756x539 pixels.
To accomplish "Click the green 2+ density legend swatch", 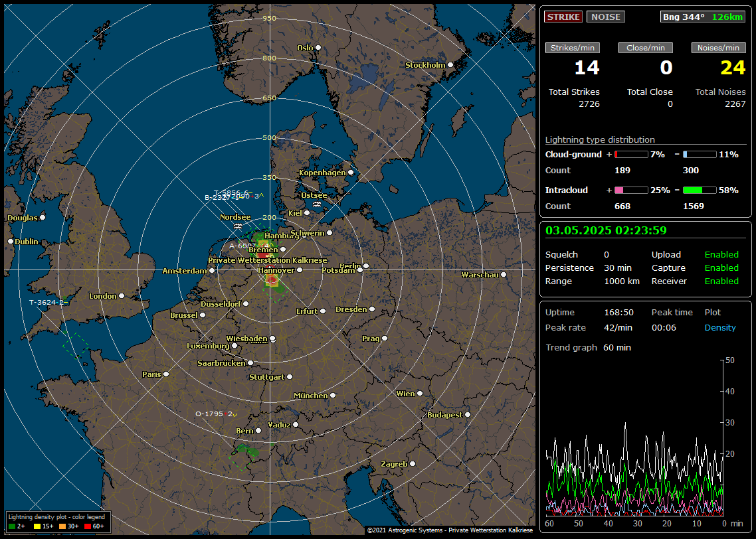I will pos(11,526).
